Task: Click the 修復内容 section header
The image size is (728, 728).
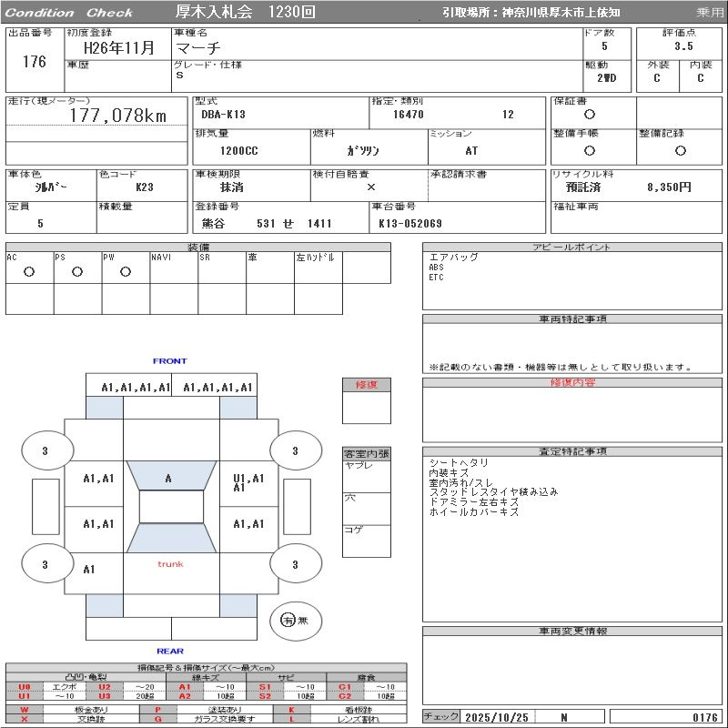Action: pos(572,383)
